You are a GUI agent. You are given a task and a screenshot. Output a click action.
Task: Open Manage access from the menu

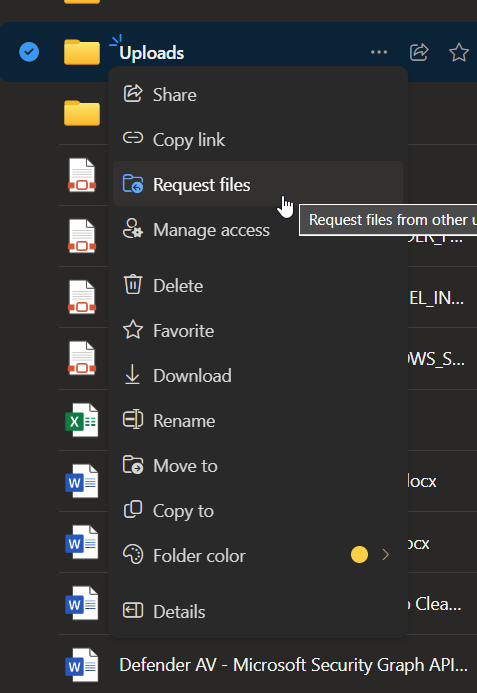tap(258, 230)
